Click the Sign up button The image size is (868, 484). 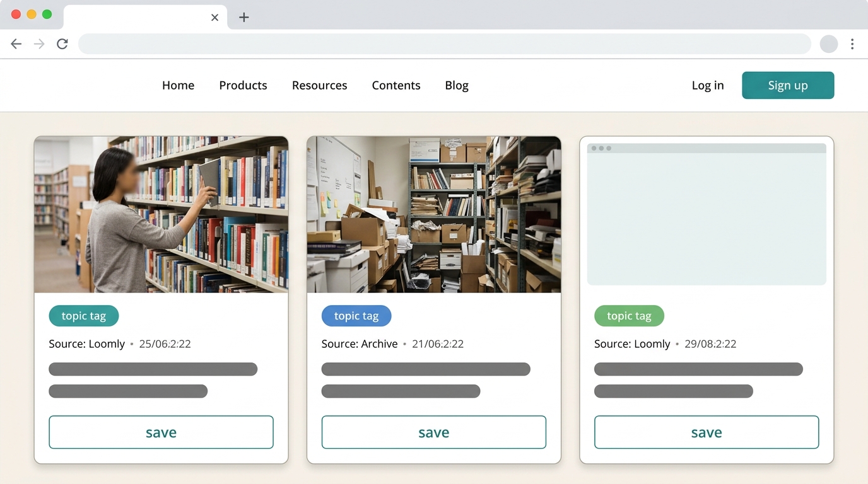(788, 85)
